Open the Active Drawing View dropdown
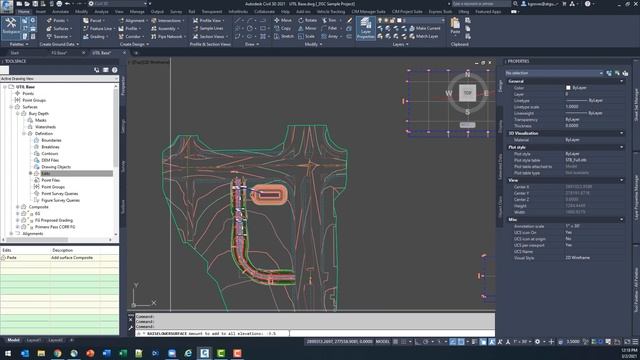640x360 pixels. 59,78
